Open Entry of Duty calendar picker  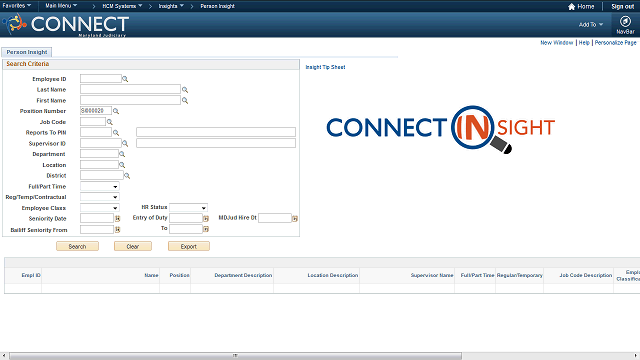tap(206, 219)
